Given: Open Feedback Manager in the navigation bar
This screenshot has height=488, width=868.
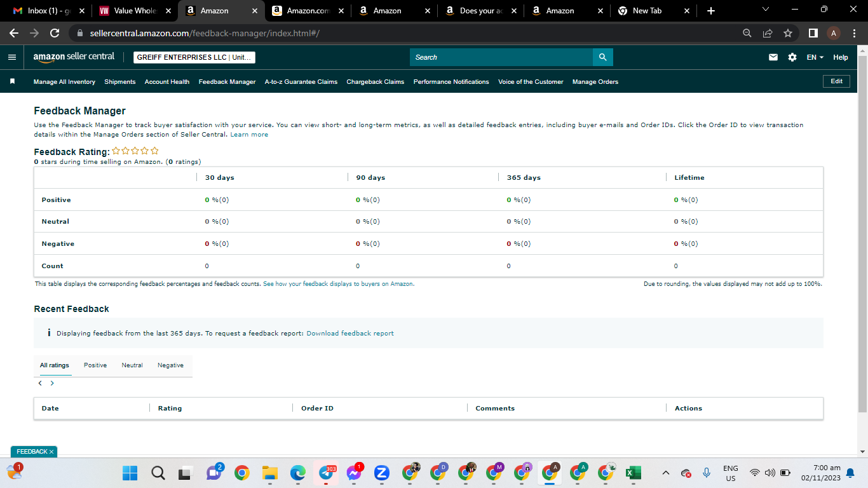Looking at the screenshot, I should tap(227, 82).
